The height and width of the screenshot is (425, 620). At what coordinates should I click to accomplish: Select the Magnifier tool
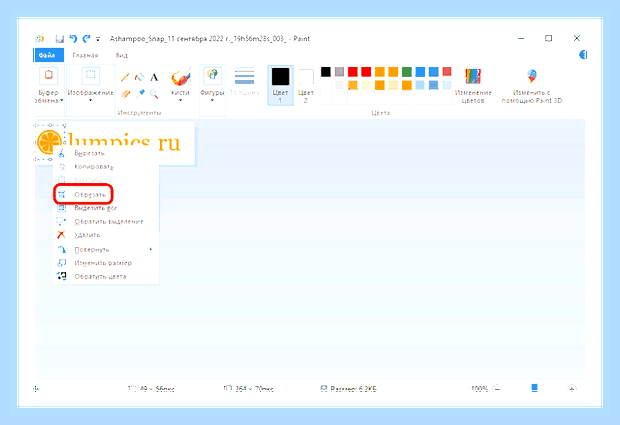click(x=154, y=94)
